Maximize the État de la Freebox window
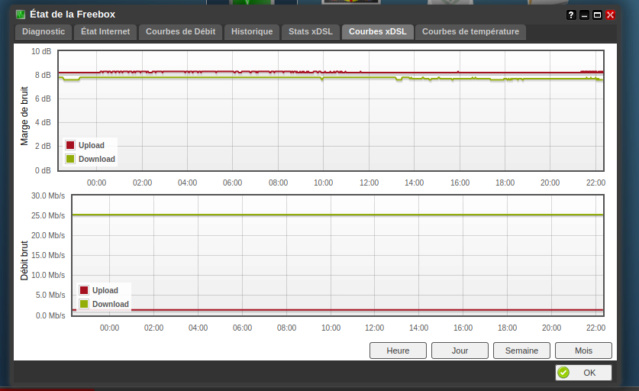 pos(597,15)
